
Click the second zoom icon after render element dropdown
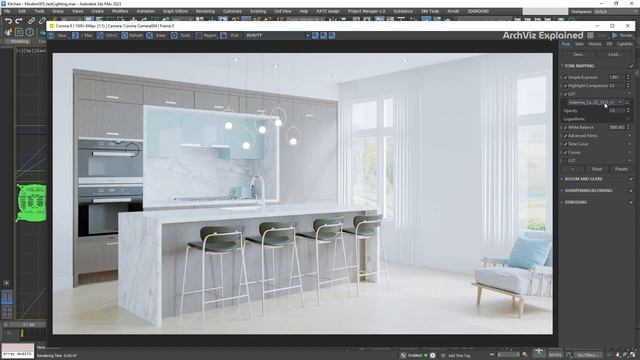[323, 36]
